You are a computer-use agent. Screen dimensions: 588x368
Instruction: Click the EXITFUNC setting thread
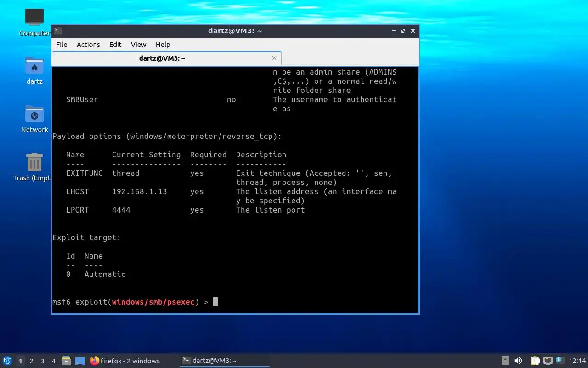126,173
